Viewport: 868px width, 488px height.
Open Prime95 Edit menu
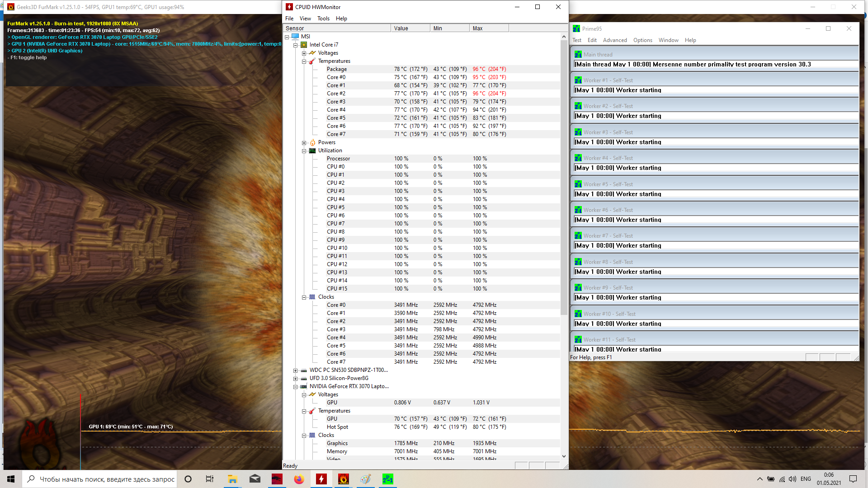[x=592, y=40]
